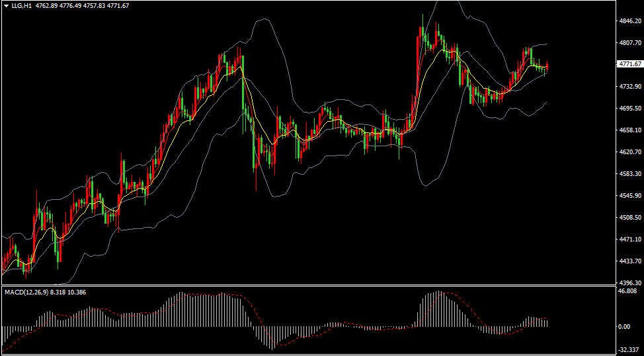Click the 0.00 MACD zero level label
Image resolution: width=644 pixels, height=356 pixels.
point(624,327)
